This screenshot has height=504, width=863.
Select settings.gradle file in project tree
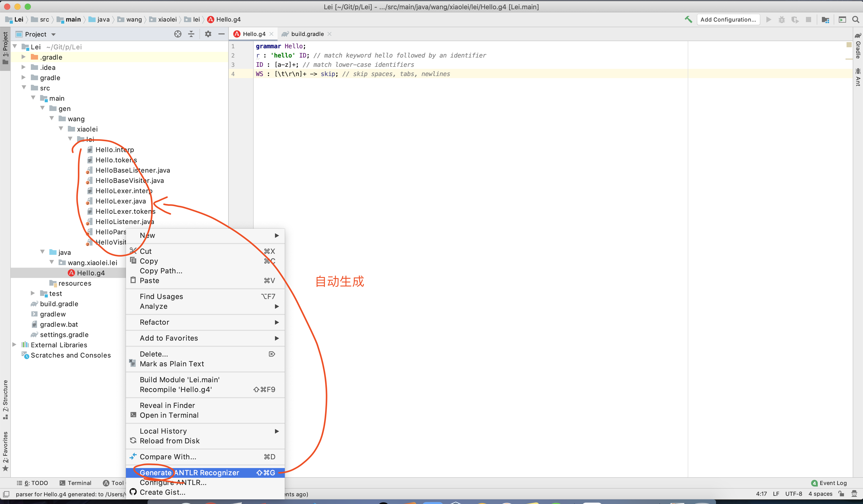click(x=64, y=334)
